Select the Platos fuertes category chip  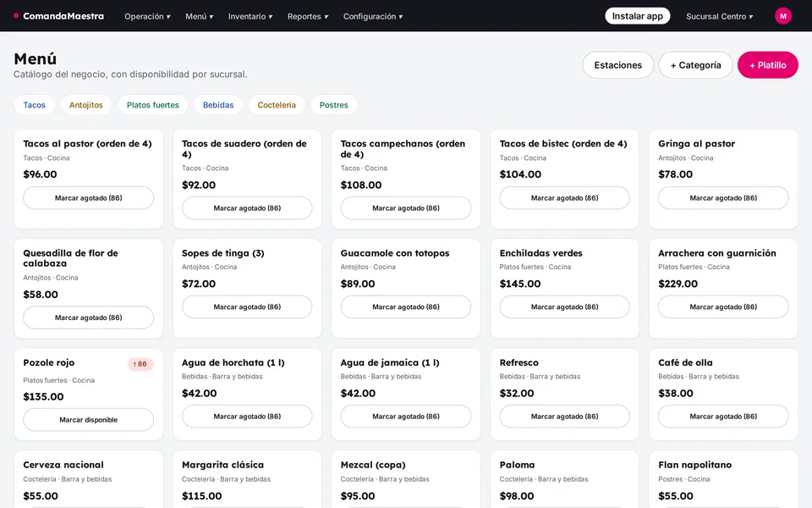[153, 105]
